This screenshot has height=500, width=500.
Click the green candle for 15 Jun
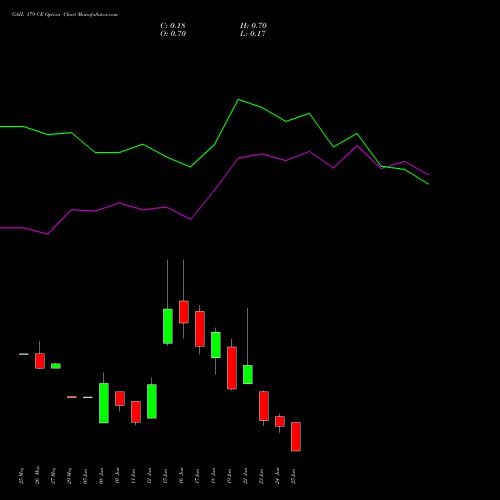168,326
